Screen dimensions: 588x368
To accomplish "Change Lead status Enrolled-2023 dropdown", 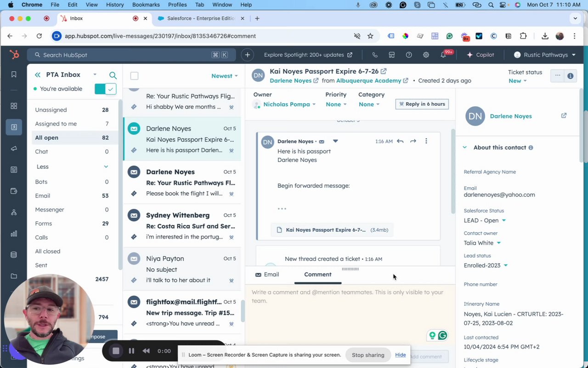I will pyautogui.click(x=486, y=265).
